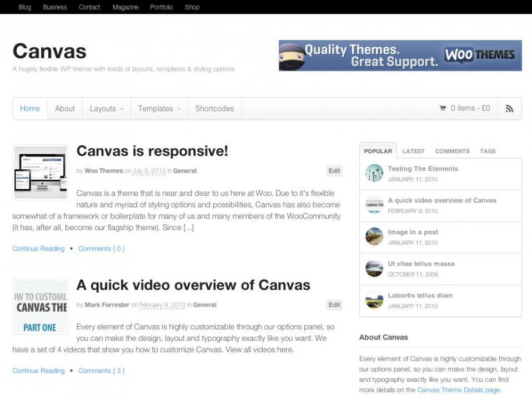Edit the 'Canvas is responsive!' post

[334, 171]
